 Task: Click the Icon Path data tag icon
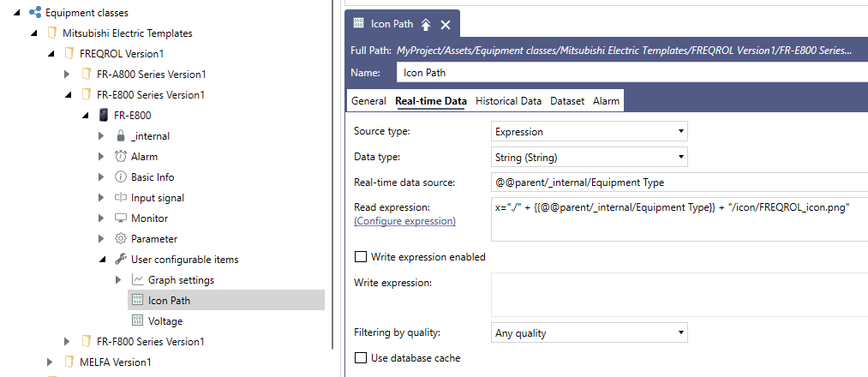click(x=138, y=301)
